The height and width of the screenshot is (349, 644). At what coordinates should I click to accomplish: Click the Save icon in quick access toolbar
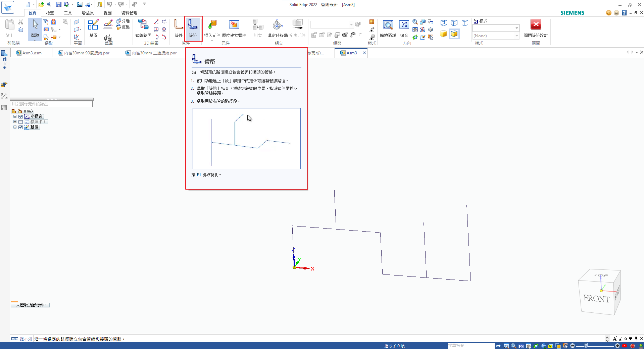point(58,4)
